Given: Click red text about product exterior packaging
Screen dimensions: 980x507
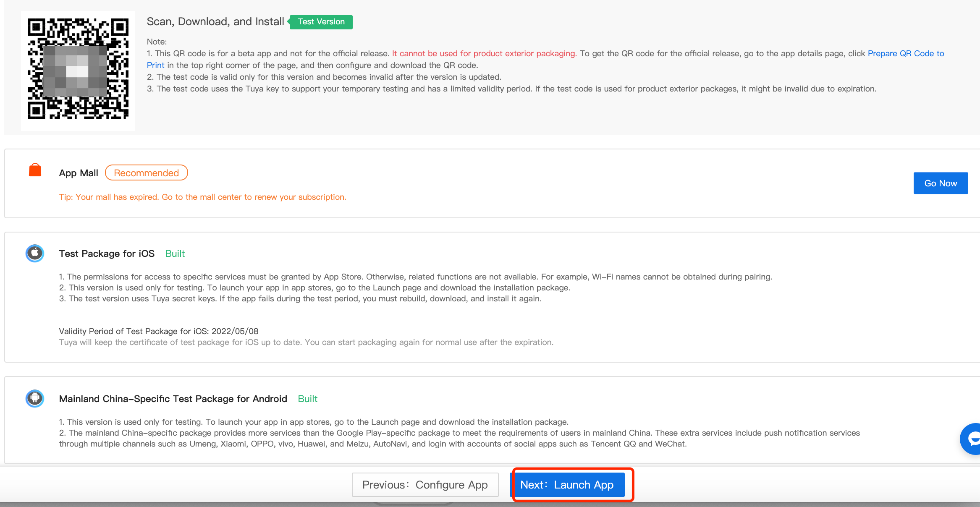Looking at the screenshot, I should pos(485,53).
